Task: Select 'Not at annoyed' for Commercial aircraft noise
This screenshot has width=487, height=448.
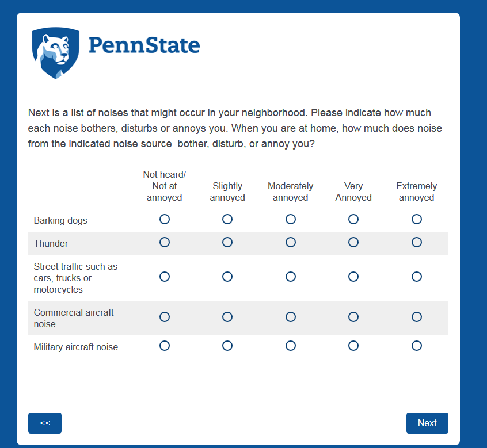Action: click(165, 317)
